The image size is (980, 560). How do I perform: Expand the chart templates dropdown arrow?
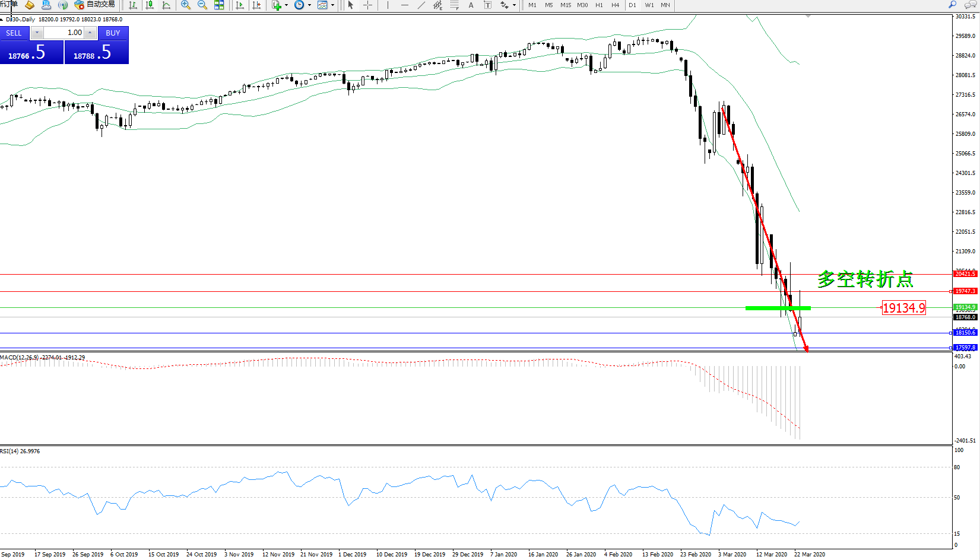tap(332, 5)
